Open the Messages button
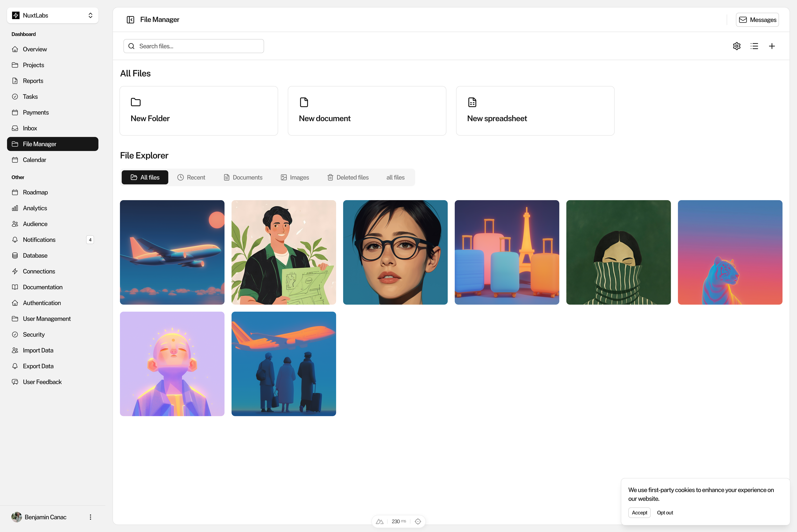 click(x=757, y=20)
